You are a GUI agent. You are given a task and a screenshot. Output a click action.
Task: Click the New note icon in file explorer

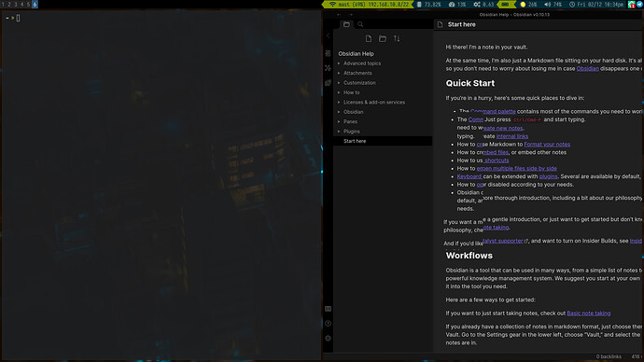pos(369,38)
